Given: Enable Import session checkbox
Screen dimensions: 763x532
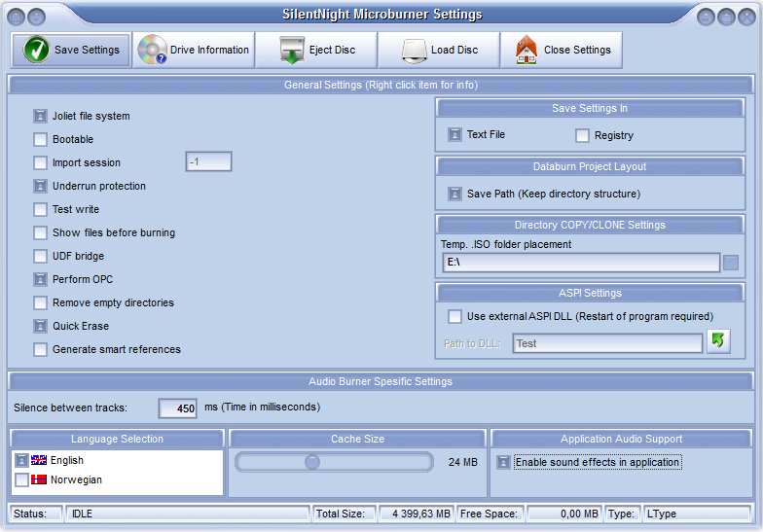Looking at the screenshot, I should [41, 163].
